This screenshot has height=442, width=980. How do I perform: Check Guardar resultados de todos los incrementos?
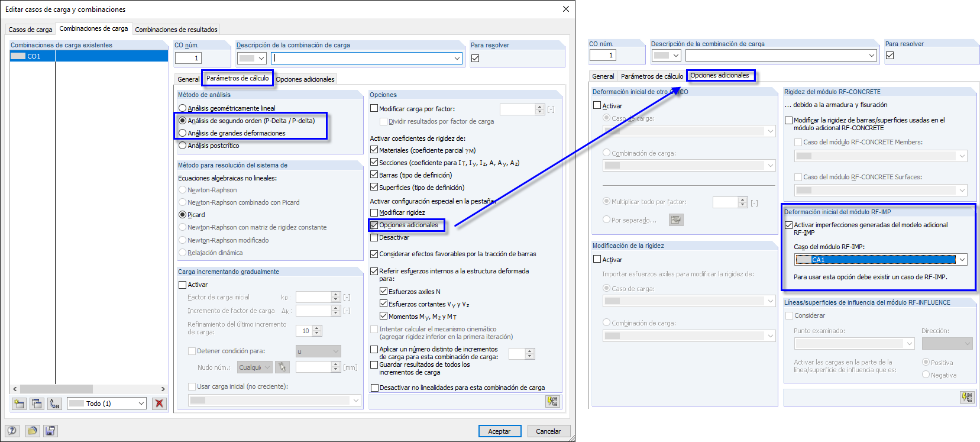(374, 364)
